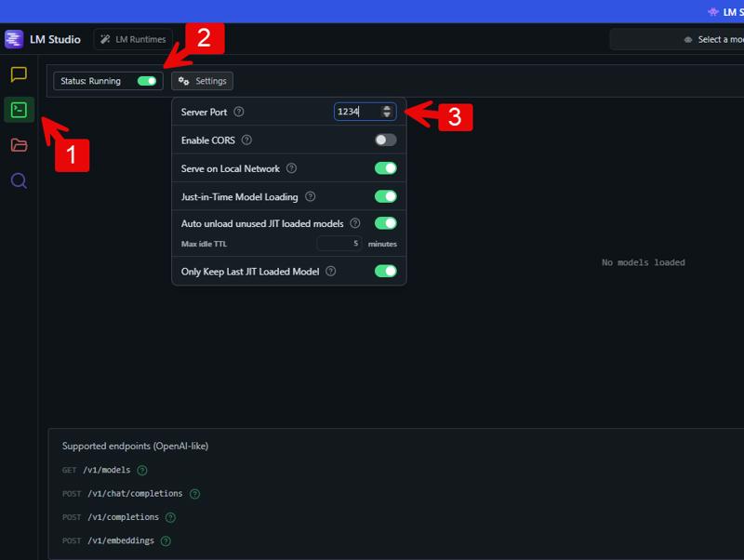The height and width of the screenshot is (560, 744).
Task: Disable Serve on Local Network toggle
Action: tap(385, 168)
